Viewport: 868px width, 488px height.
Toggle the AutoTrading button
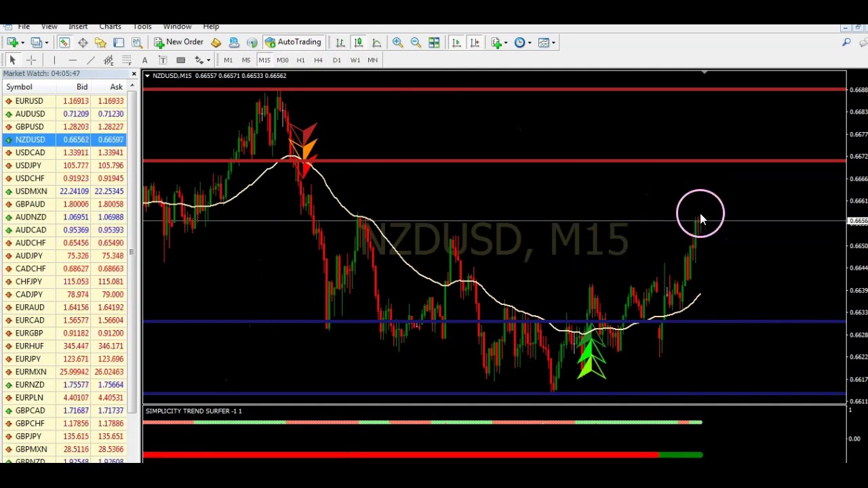point(292,43)
